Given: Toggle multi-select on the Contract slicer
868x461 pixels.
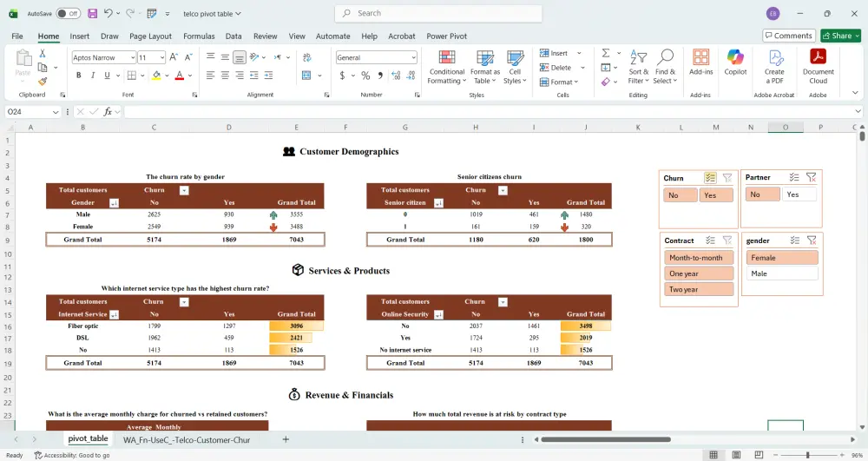Looking at the screenshot, I should click(x=710, y=240).
